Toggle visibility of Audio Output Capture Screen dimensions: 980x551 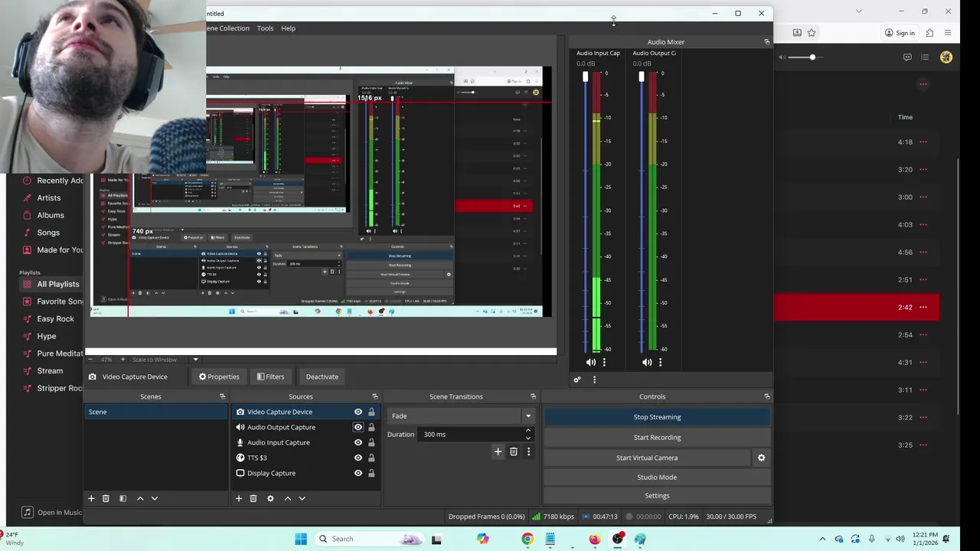coord(358,427)
